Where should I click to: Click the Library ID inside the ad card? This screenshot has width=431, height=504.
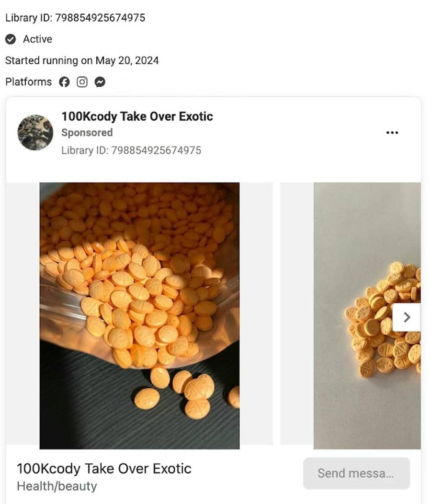click(x=131, y=150)
